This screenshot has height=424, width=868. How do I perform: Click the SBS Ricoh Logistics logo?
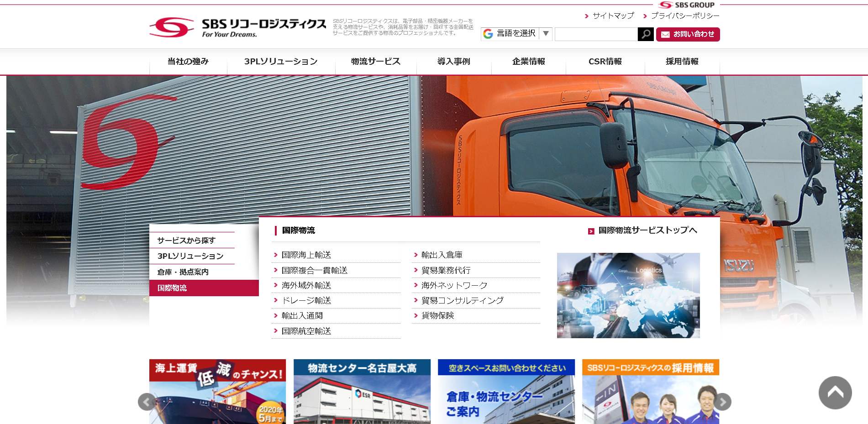tap(237, 27)
